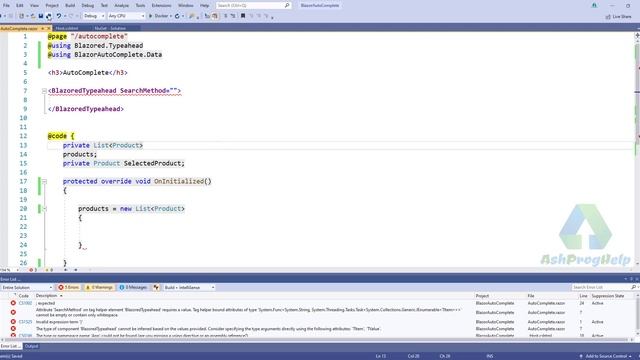Place cursor at 'private Product SelectedProduct;' line

tap(123, 164)
